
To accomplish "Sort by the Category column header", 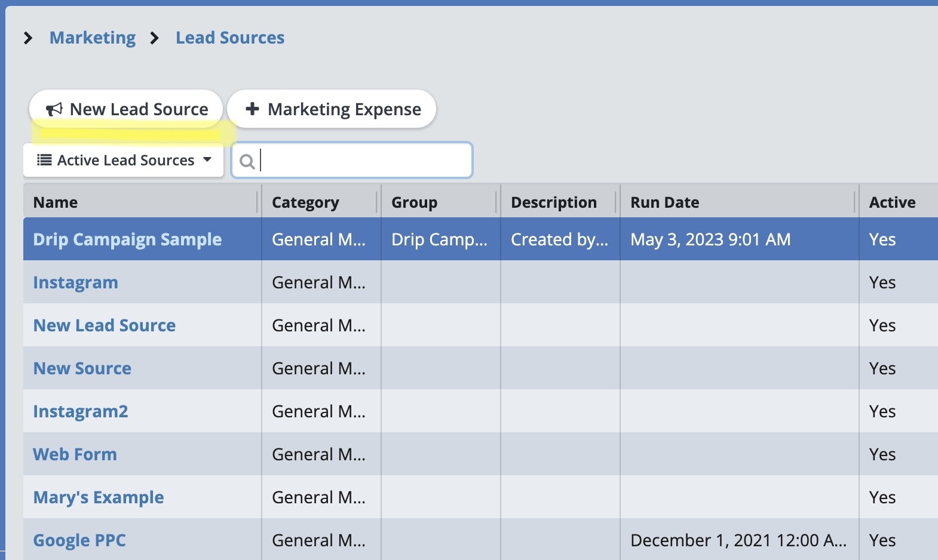I will pos(305,202).
